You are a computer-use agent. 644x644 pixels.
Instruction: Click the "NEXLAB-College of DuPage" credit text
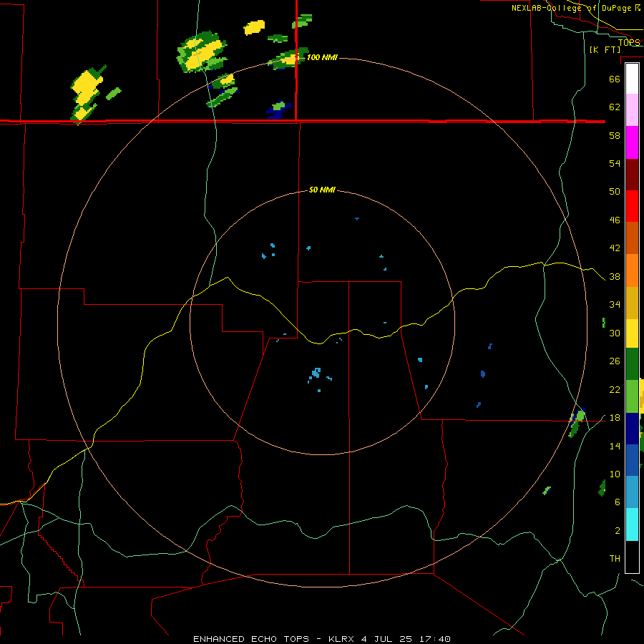pyautogui.click(x=571, y=8)
